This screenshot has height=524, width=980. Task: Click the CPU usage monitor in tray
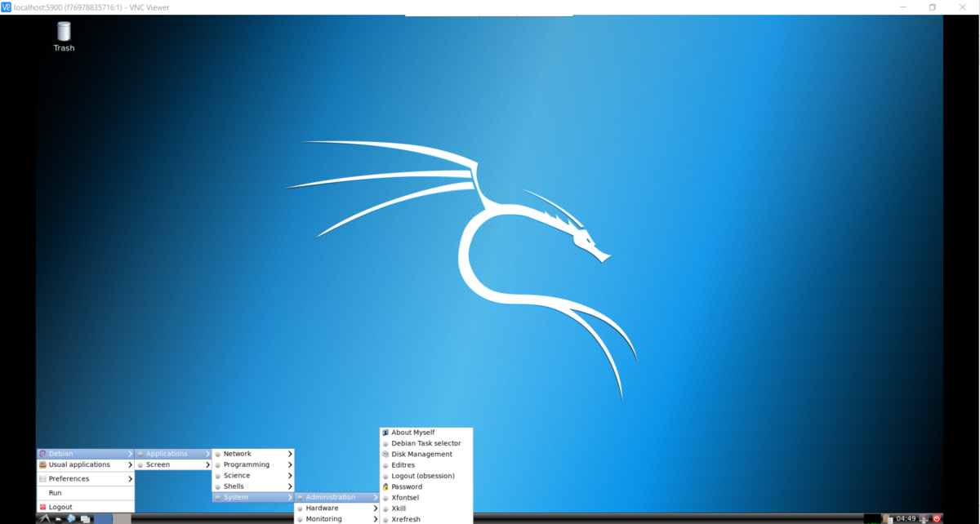(x=872, y=519)
